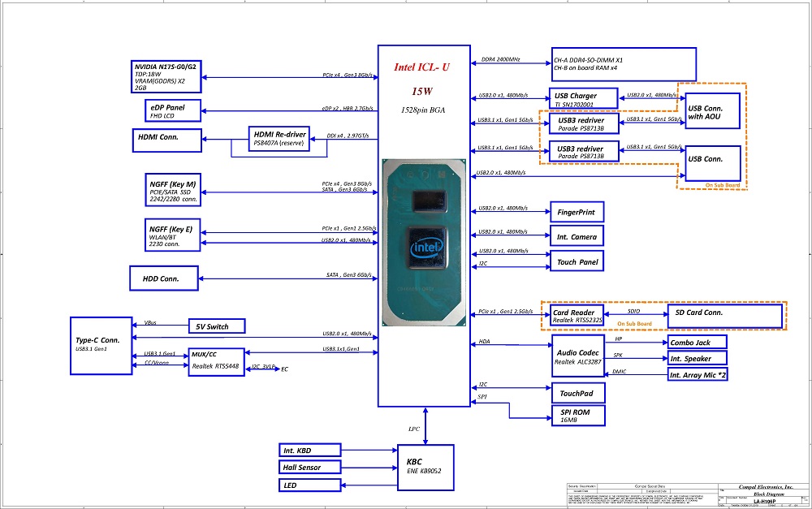Screen dimensions: 812x509
Task: Select the TouchPad block
Action: click(x=578, y=393)
